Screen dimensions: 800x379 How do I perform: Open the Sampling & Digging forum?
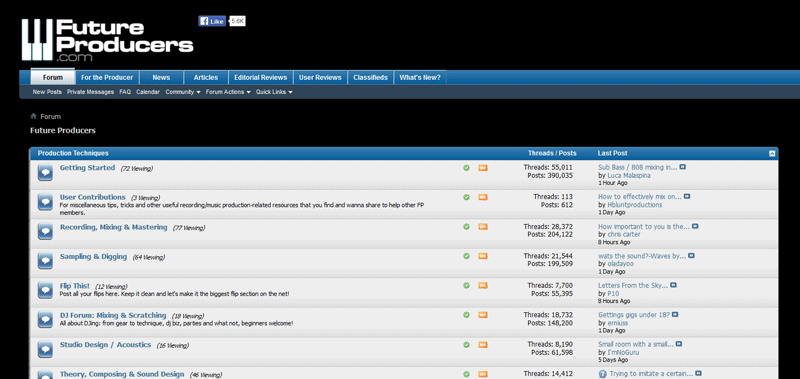coord(93,257)
